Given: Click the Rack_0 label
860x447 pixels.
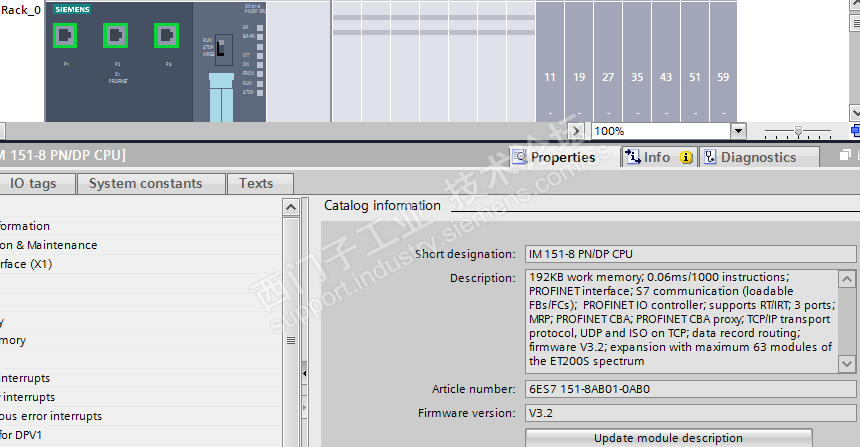Looking at the screenshot, I should [x=21, y=10].
